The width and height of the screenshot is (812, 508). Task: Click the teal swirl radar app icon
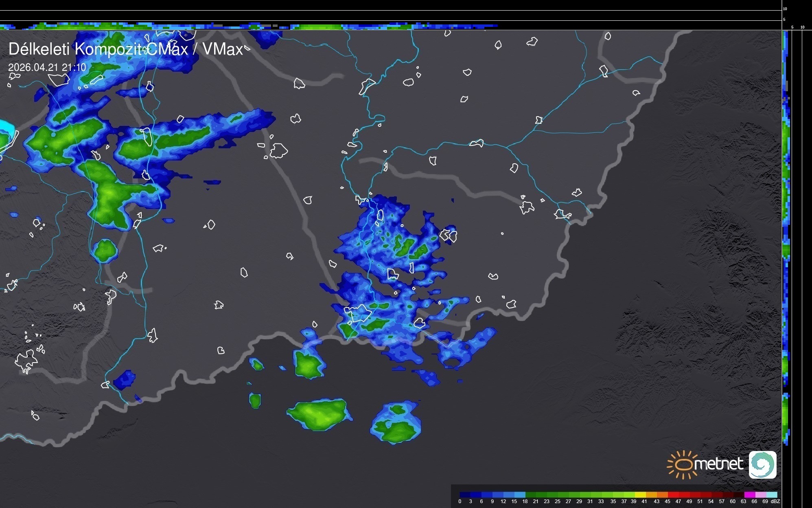[x=762, y=464]
